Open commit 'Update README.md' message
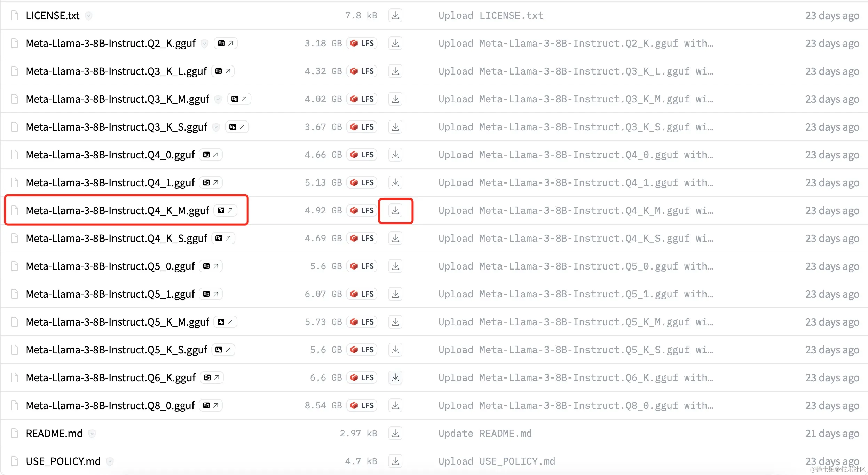Viewport: 868px width, 475px height. coord(485,433)
